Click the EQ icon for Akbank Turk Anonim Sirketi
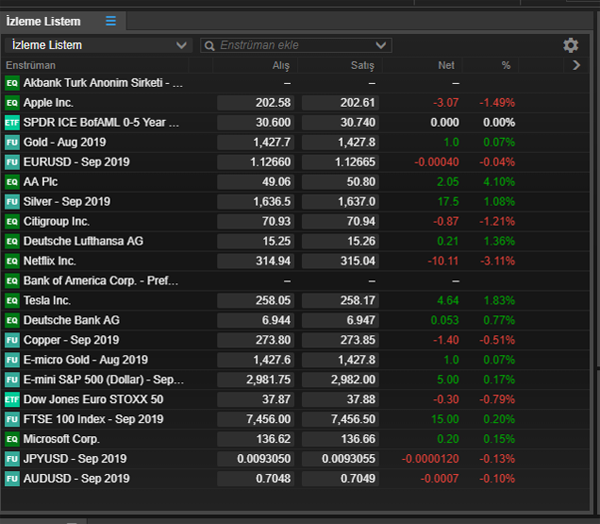This screenshot has width=600, height=524. (x=12, y=83)
